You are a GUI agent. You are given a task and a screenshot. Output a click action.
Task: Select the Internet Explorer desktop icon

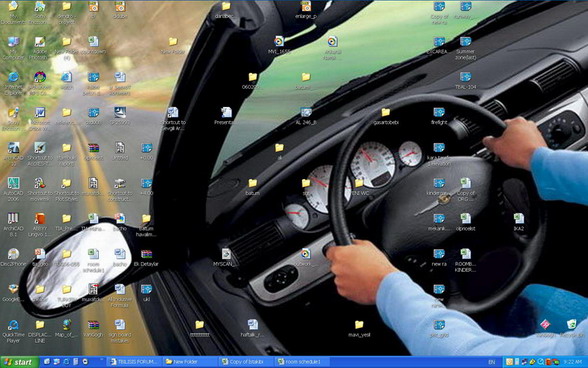click(x=14, y=83)
